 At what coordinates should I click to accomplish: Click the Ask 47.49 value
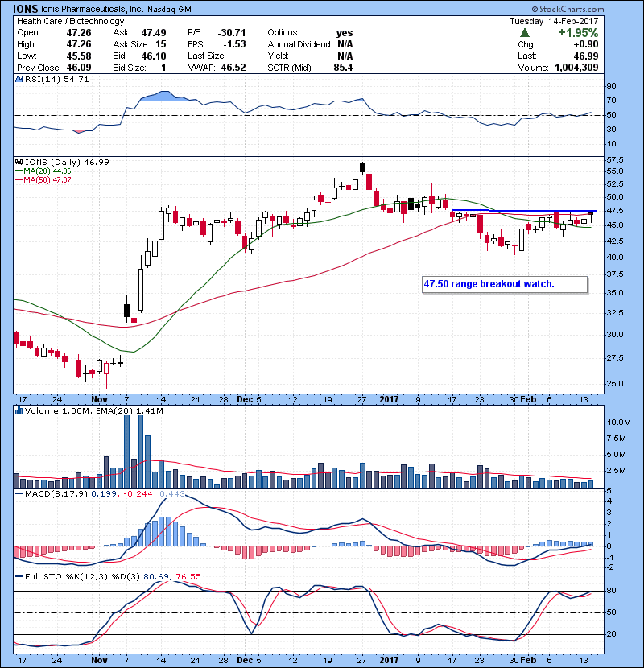pos(154,33)
